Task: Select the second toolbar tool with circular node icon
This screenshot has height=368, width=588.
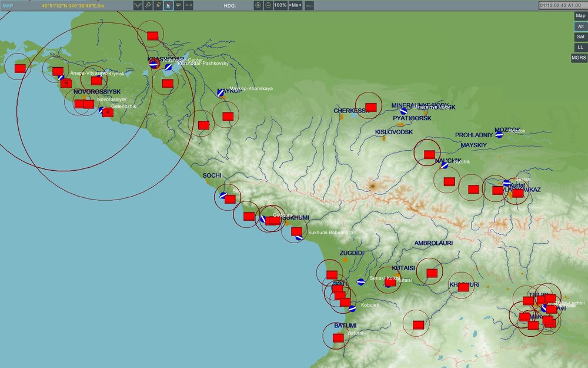Action: 148,5
